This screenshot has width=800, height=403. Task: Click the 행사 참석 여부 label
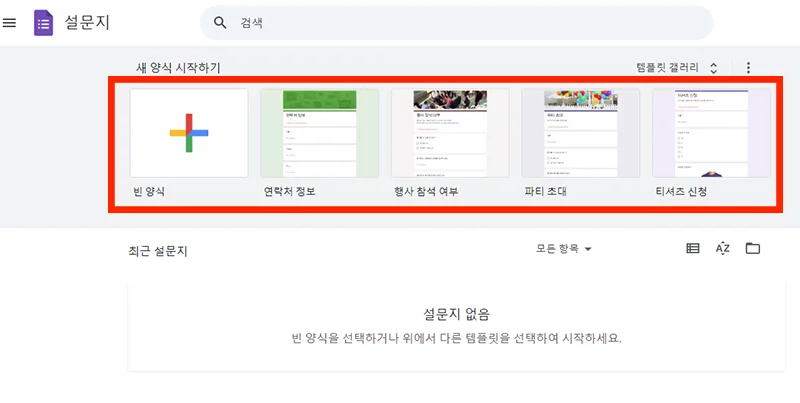pos(426,192)
